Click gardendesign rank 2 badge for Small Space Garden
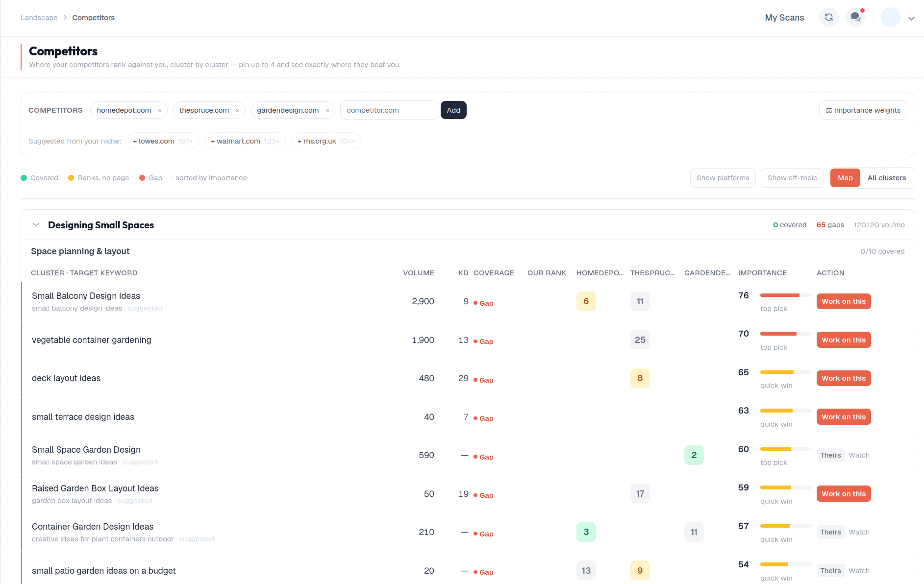924x584 pixels. click(694, 455)
